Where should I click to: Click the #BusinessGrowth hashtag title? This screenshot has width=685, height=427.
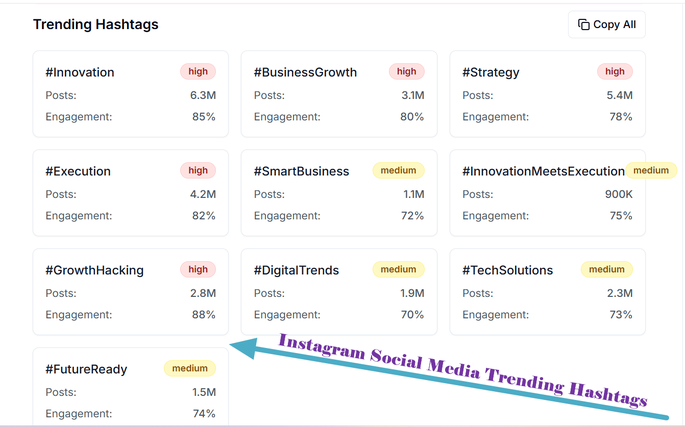(x=305, y=72)
